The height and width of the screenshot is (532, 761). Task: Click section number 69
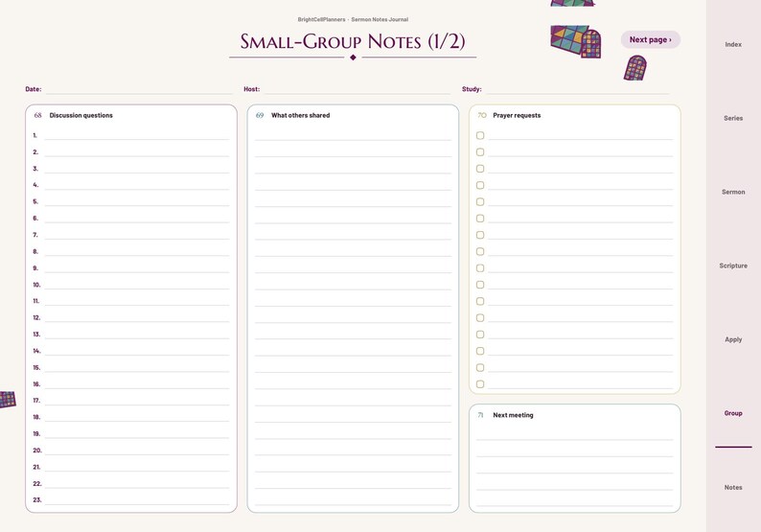point(260,115)
